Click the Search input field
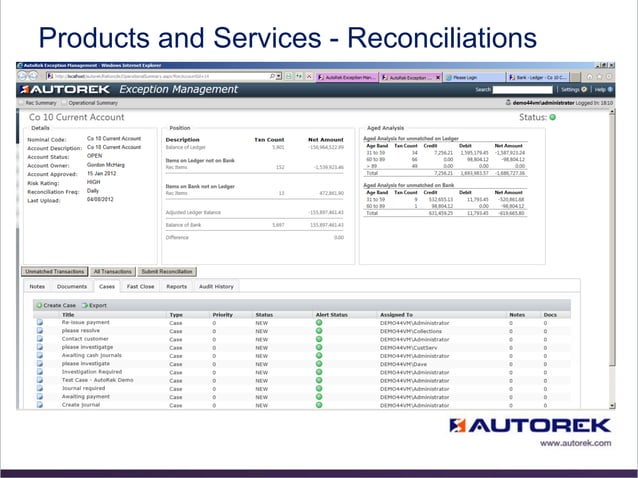This screenshot has width=638, height=478. (x=522, y=89)
